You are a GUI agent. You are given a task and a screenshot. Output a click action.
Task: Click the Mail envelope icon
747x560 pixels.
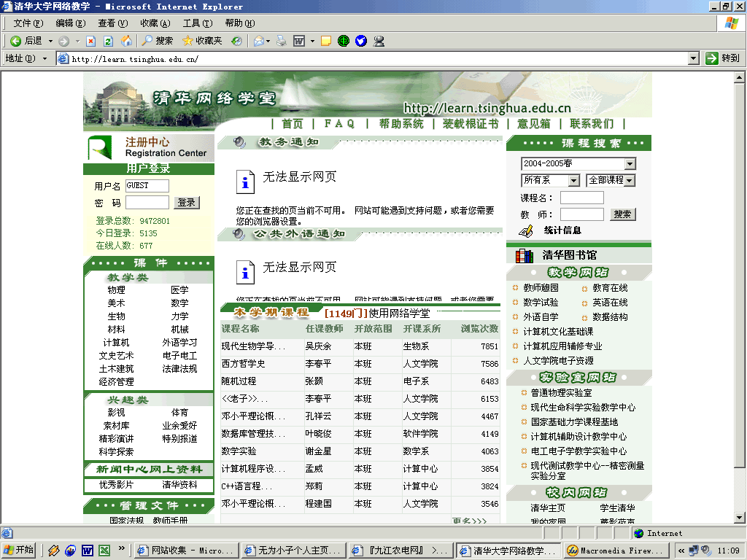coord(259,42)
